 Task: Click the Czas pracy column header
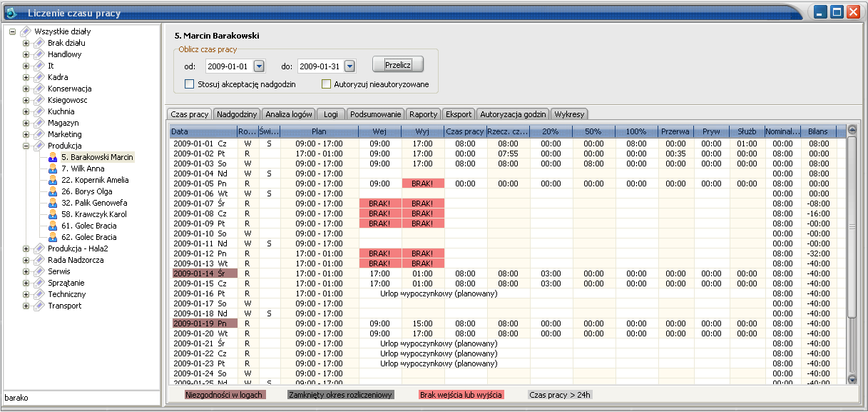coord(465,132)
